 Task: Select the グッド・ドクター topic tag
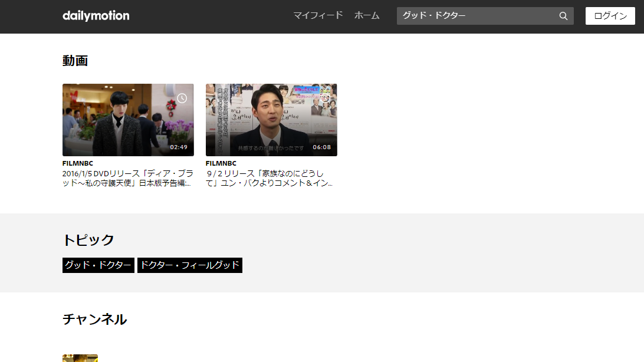tap(98, 265)
